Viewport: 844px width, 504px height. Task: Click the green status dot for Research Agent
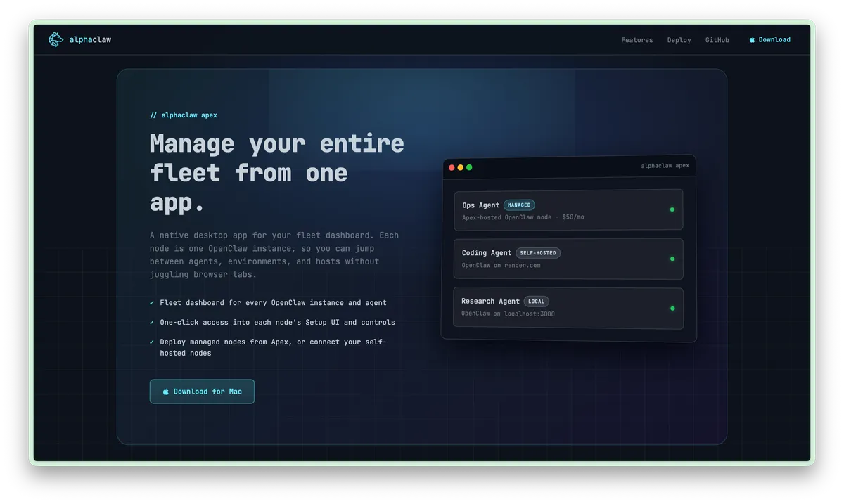tap(672, 308)
